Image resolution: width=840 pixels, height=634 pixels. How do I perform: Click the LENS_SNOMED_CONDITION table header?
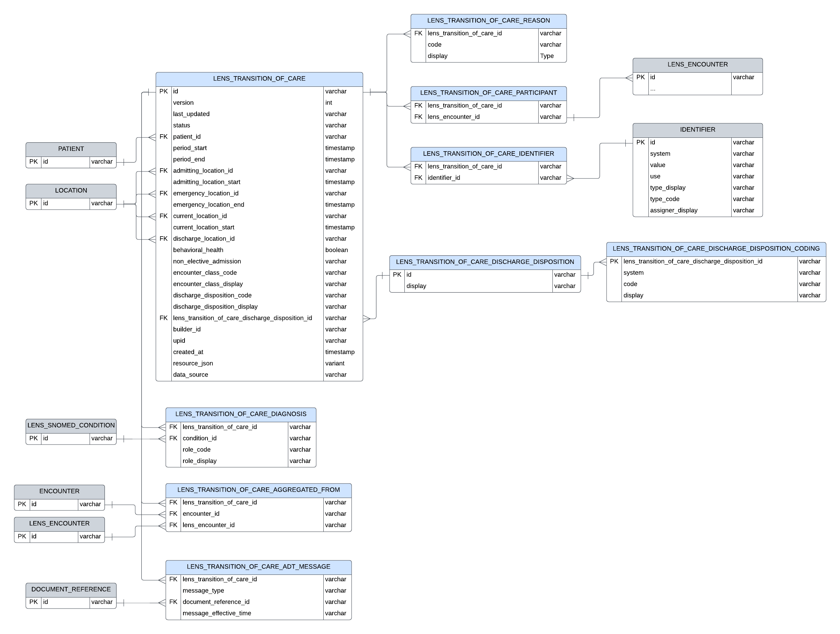point(71,425)
